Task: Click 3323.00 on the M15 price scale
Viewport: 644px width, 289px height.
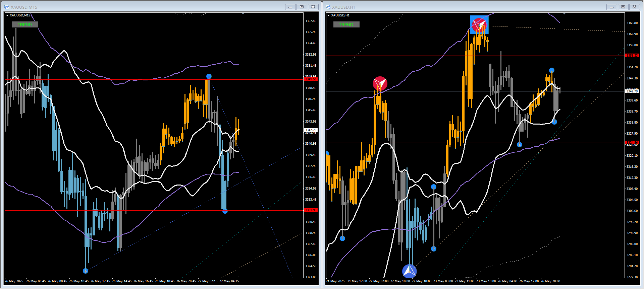Action: (x=311, y=277)
